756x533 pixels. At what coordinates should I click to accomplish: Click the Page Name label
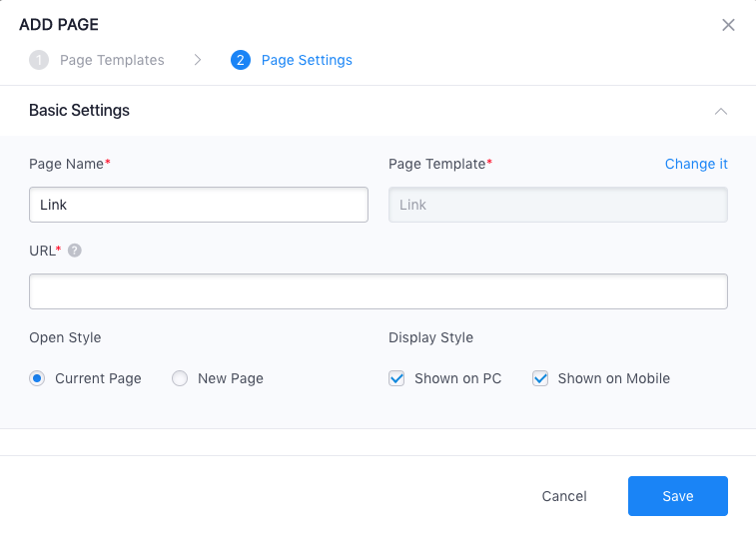pos(66,164)
